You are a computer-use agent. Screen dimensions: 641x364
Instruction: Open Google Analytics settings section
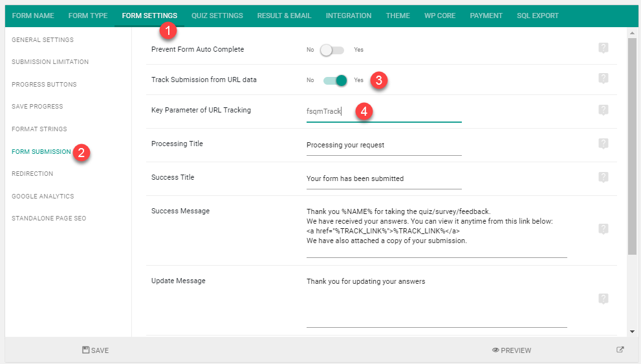[x=43, y=196]
